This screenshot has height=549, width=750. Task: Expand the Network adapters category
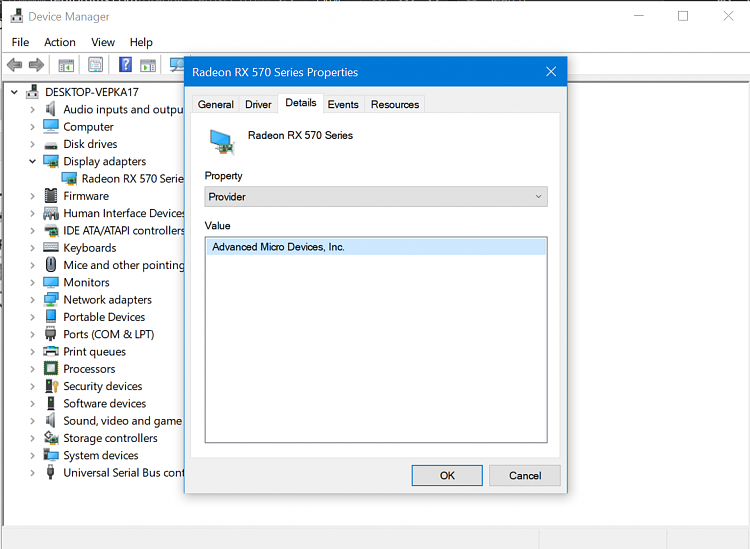pyautogui.click(x=33, y=300)
